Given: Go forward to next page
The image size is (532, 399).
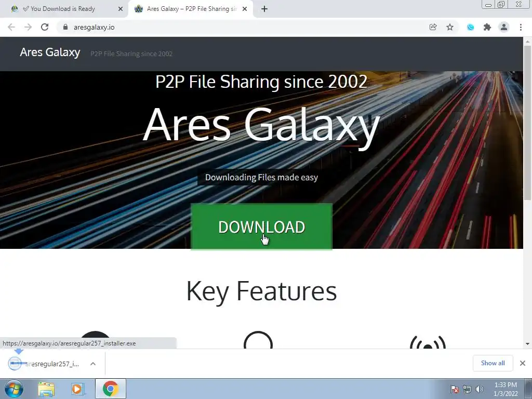Looking at the screenshot, I should click(x=28, y=27).
